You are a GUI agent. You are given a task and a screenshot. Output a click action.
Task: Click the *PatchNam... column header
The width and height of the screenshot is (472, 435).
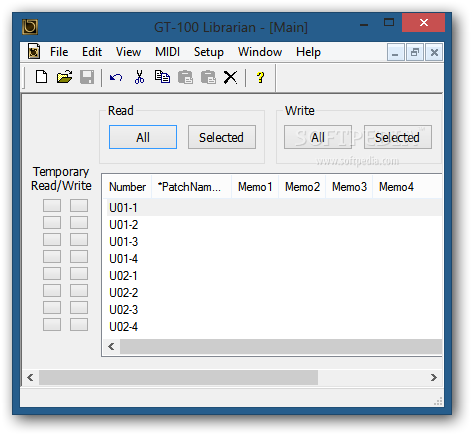point(191,187)
